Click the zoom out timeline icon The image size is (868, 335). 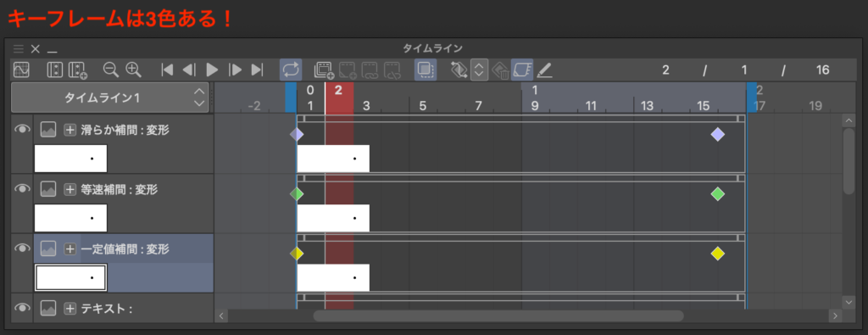pyautogui.click(x=111, y=70)
